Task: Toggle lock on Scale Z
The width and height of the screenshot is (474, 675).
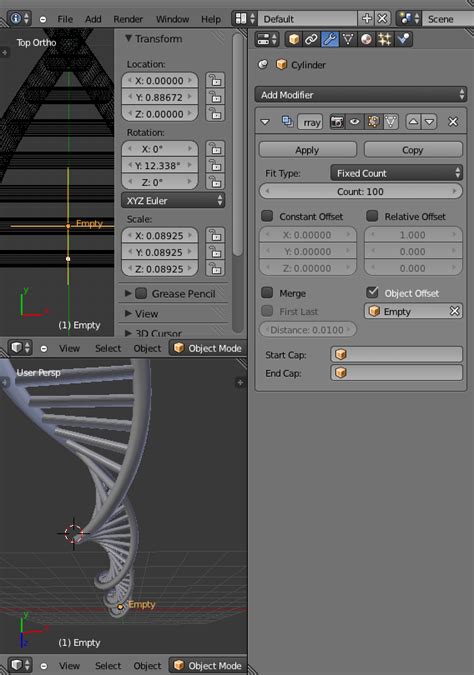Action: [x=215, y=269]
